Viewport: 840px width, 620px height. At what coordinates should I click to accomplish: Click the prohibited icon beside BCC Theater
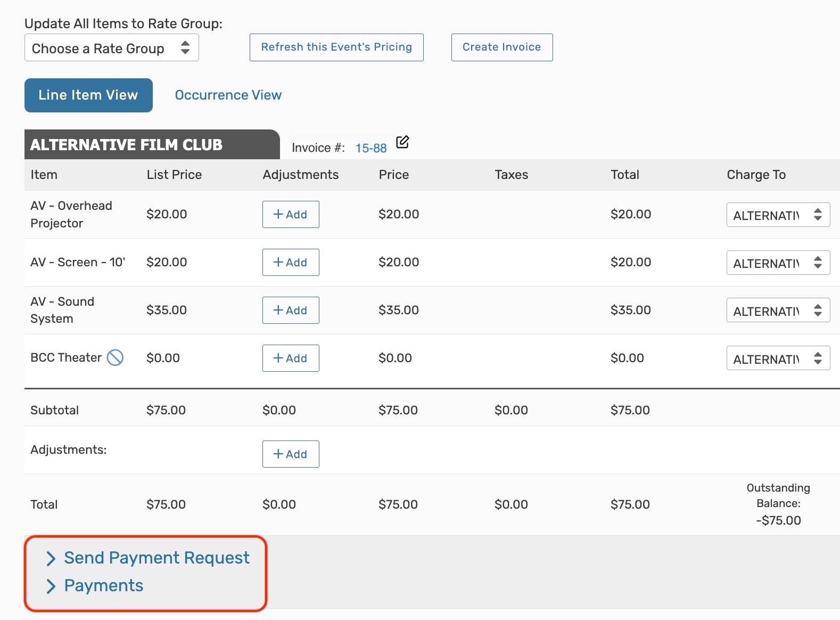(x=115, y=357)
